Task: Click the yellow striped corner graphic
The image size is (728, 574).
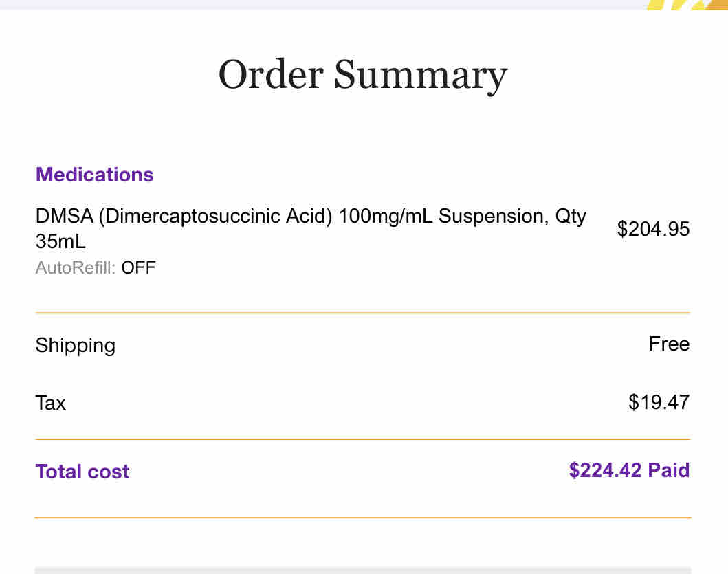Action: [687, 5]
